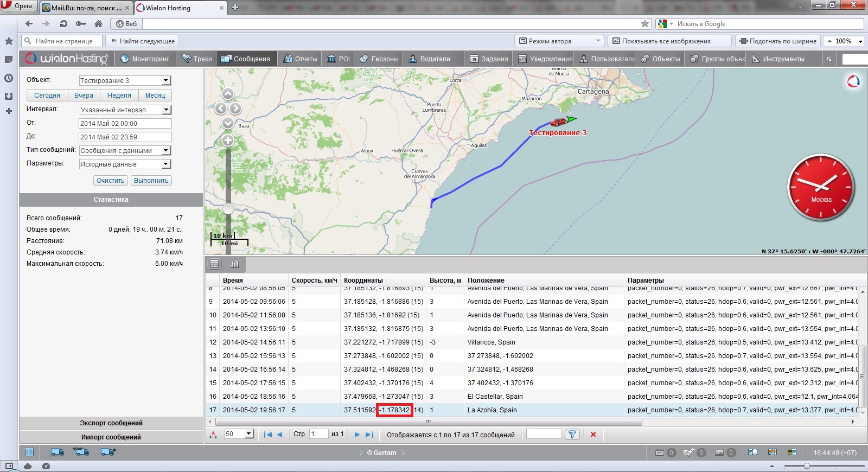Zoom in the map with plus button
868x472 pixels.
(x=228, y=141)
